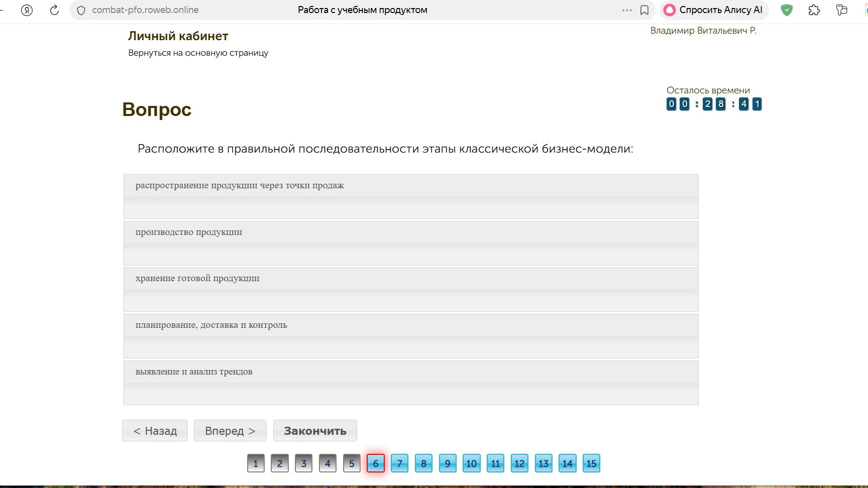
Task: Open the extensions puzzle icon
Action: pyautogui.click(x=814, y=10)
